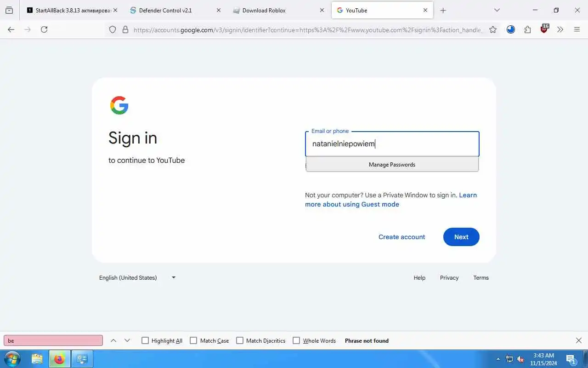Click Firefox taskbar icon
This screenshot has width=588, height=368.
coord(59,359)
